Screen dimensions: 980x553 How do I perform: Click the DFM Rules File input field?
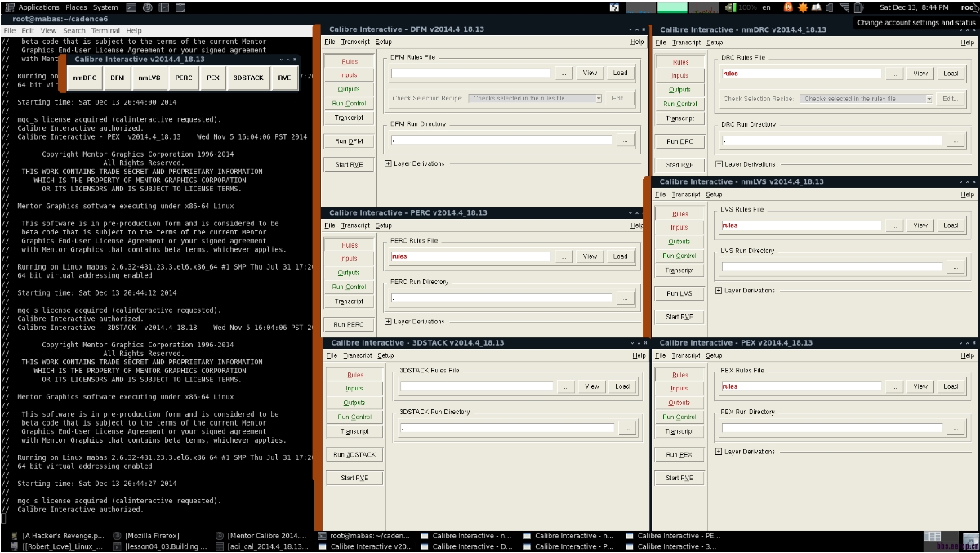pyautogui.click(x=471, y=73)
